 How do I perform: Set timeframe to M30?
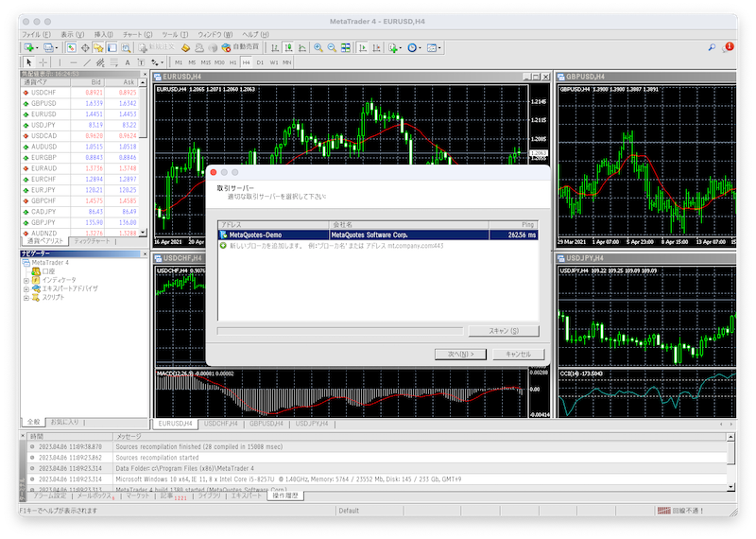coord(219,62)
